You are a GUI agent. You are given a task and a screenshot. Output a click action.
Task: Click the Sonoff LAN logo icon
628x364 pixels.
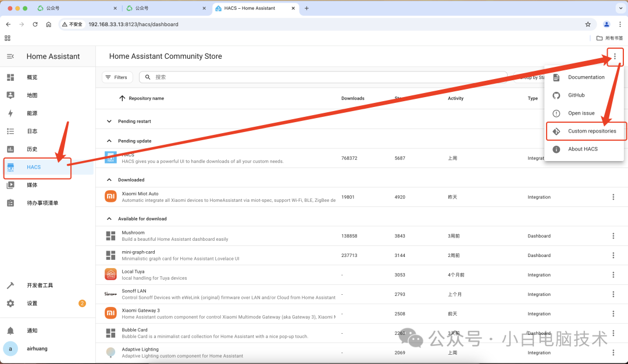click(110, 294)
